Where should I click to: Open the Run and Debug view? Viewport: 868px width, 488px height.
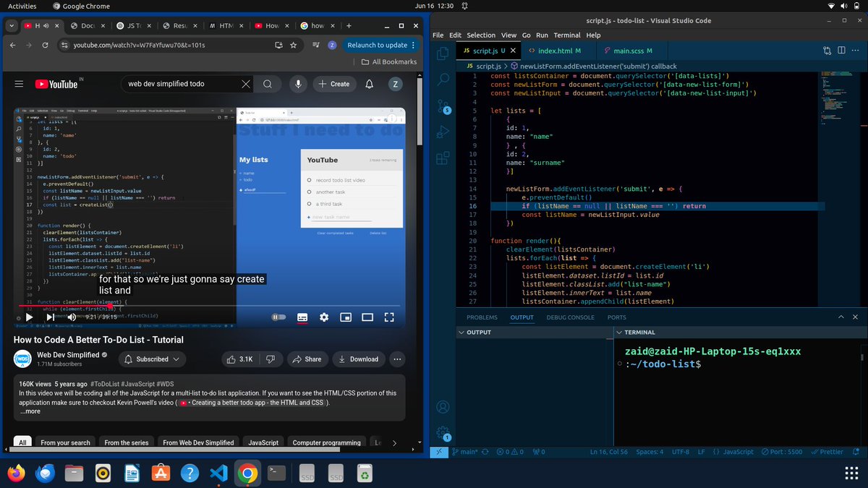443,132
